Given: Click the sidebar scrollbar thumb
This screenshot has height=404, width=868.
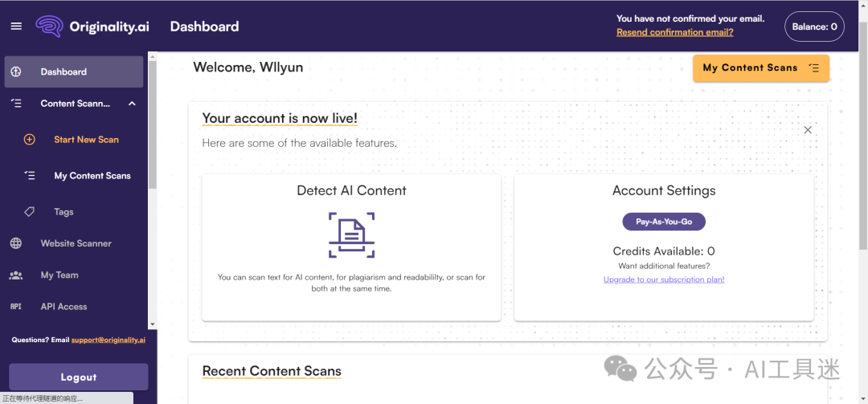Looking at the screenshot, I should [x=152, y=125].
